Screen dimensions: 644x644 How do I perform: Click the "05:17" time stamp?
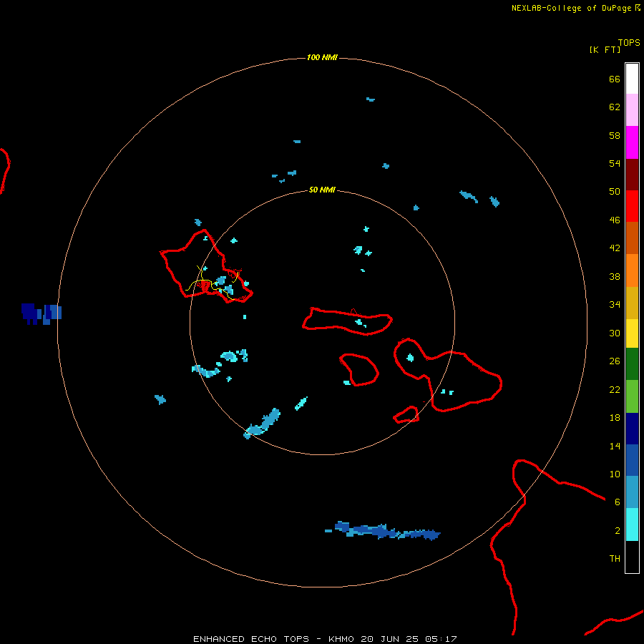pos(441,639)
